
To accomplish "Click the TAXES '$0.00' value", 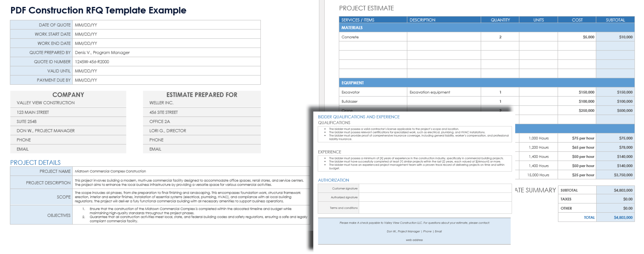I will click(615, 199).
